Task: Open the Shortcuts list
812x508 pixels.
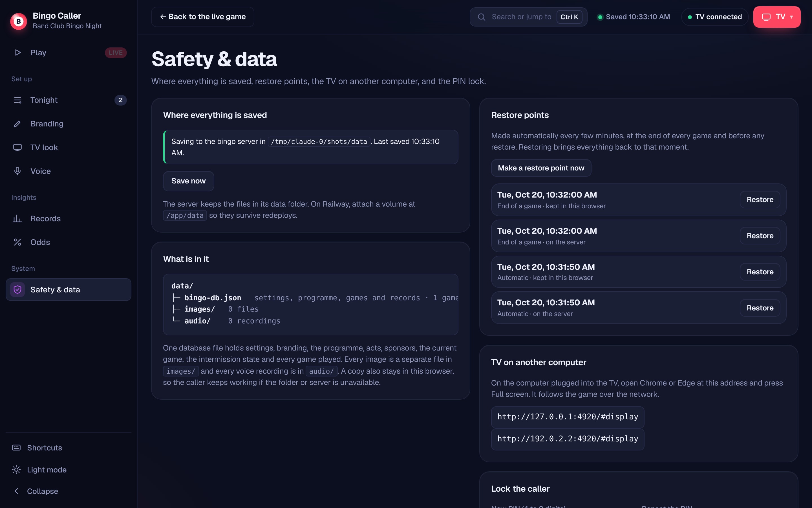Action: [69, 448]
